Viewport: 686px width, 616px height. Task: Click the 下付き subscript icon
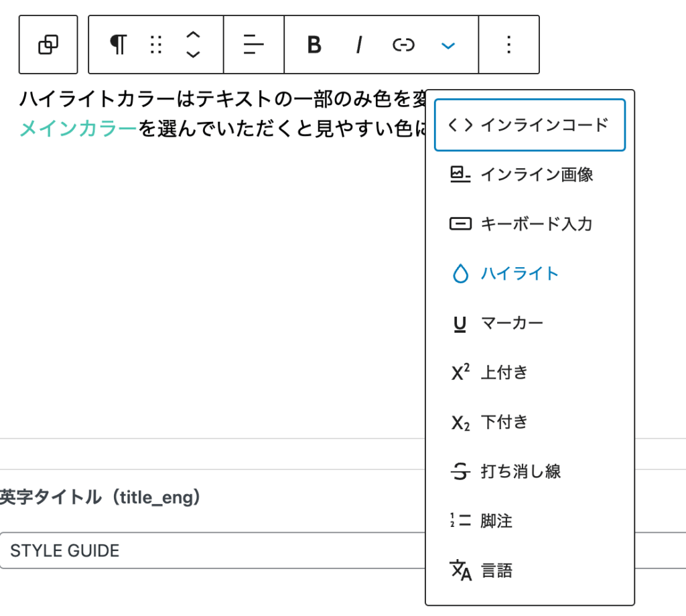[460, 422]
